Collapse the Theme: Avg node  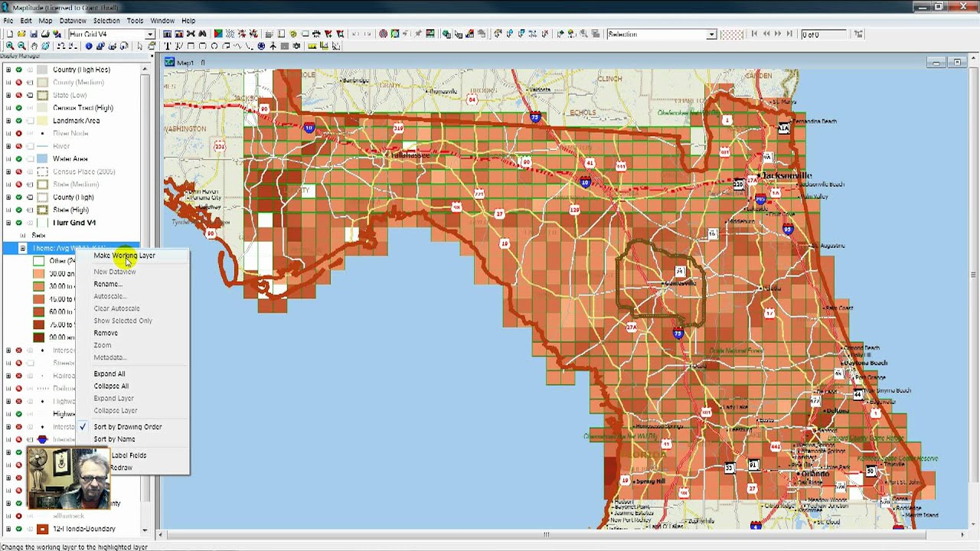(22, 248)
